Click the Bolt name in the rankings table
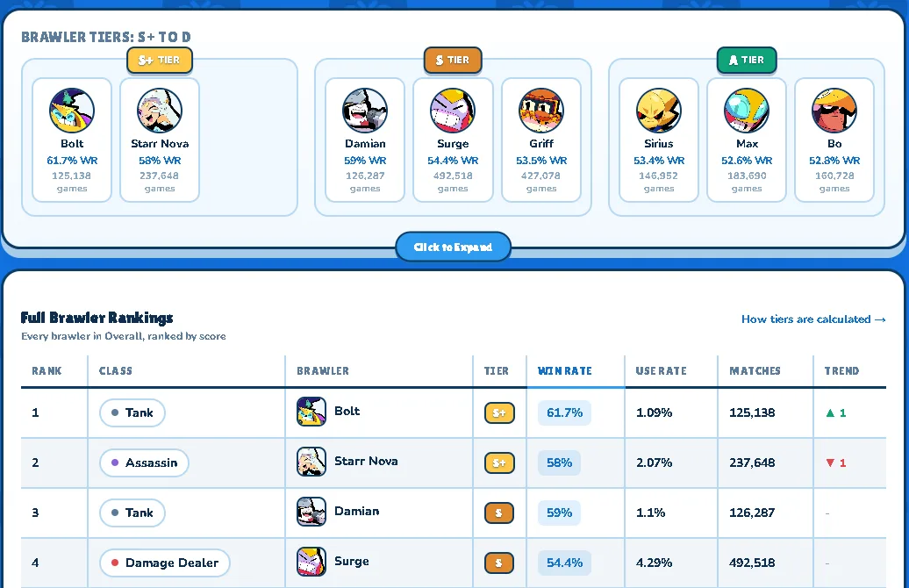This screenshot has width=909, height=588. tap(347, 411)
